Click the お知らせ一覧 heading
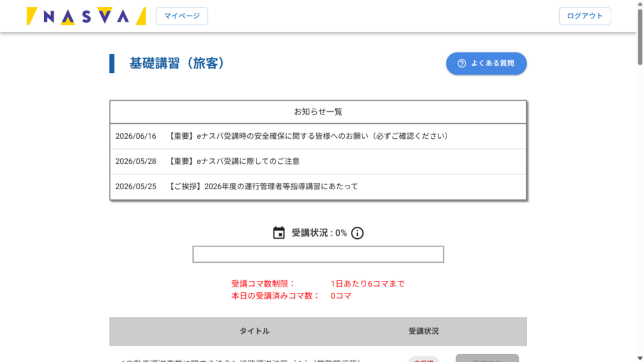This screenshot has height=362, width=644. [318, 112]
